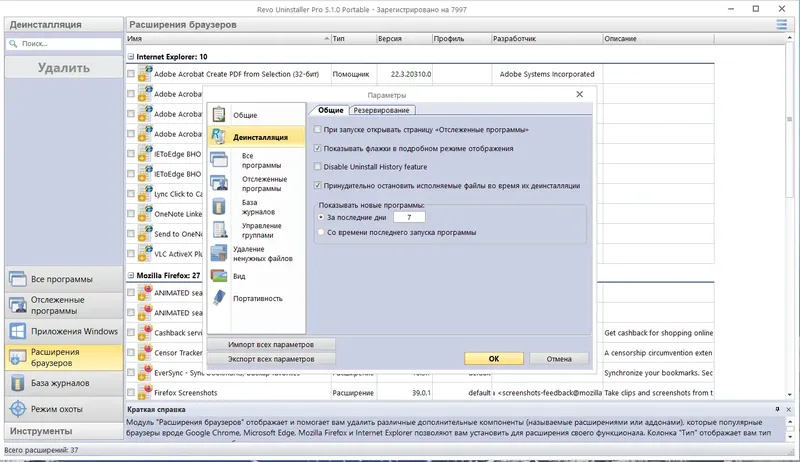Switch to the Общие tab
800x462 pixels.
click(331, 110)
